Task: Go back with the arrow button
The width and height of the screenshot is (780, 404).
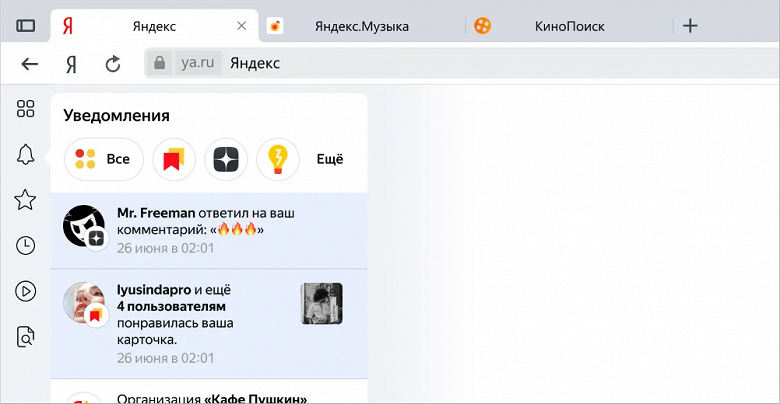Action: 30,64
